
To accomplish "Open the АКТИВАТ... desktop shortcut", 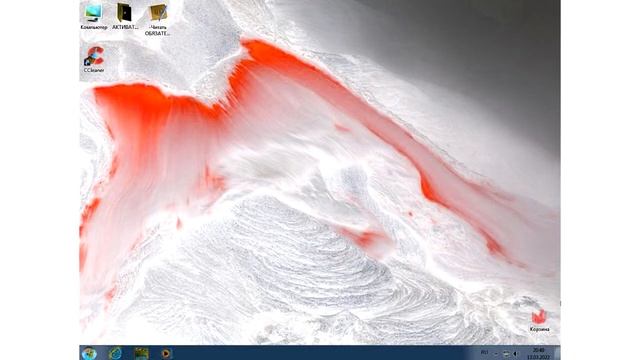I will click(x=125, y=16).
